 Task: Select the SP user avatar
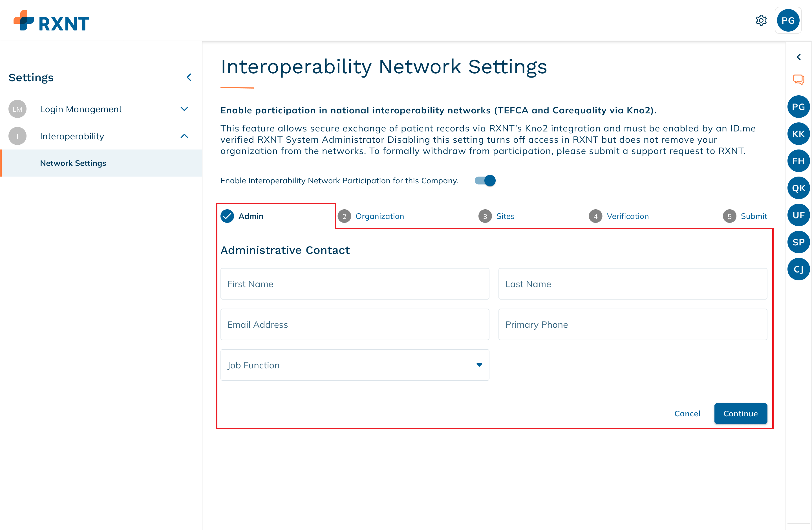[x=799, y=242]
